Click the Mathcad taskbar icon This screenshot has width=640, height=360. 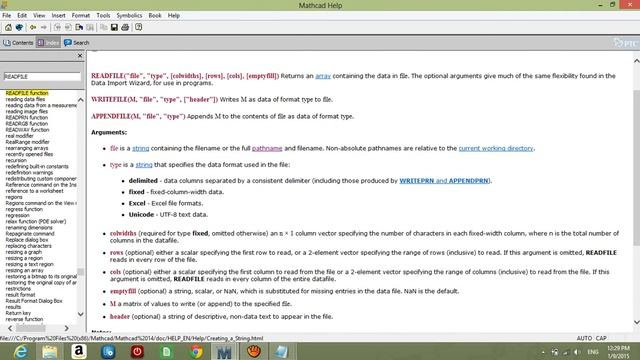pos(224,351)
